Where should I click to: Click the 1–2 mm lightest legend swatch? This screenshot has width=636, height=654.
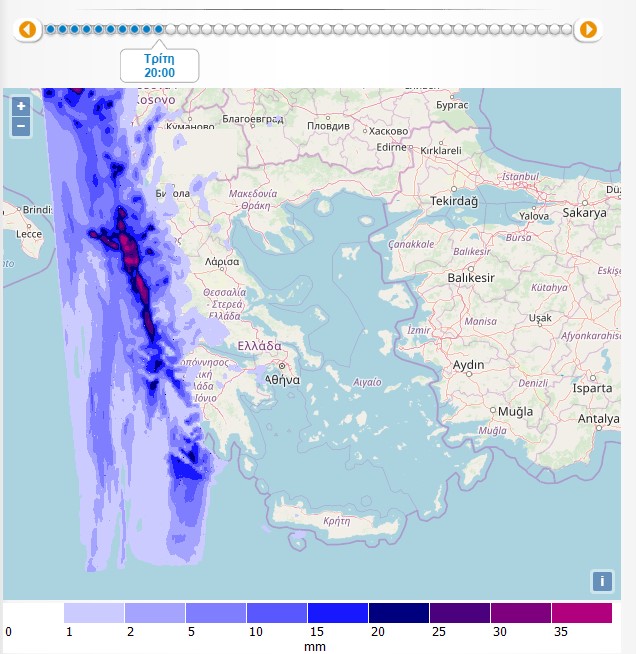tap(94, 613)
